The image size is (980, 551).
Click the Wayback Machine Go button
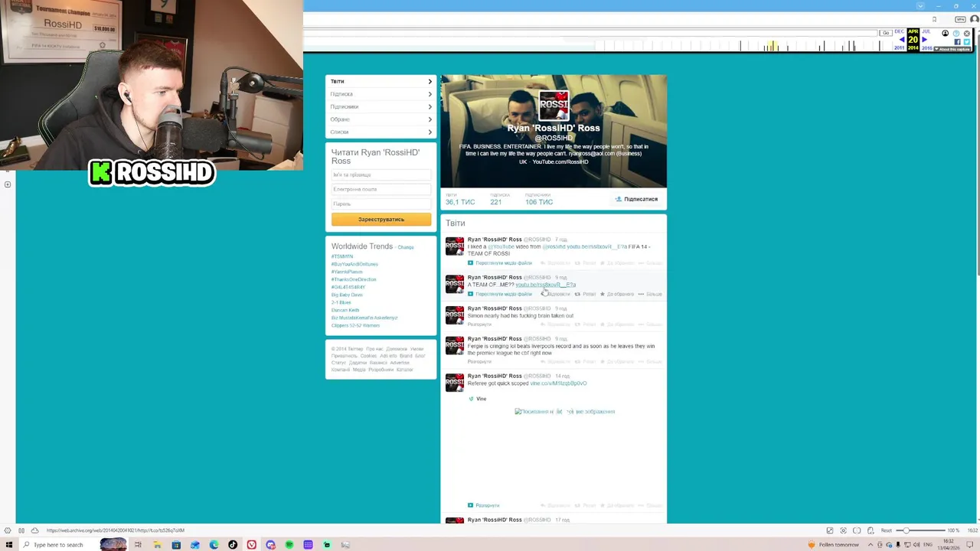pos(886,33)
